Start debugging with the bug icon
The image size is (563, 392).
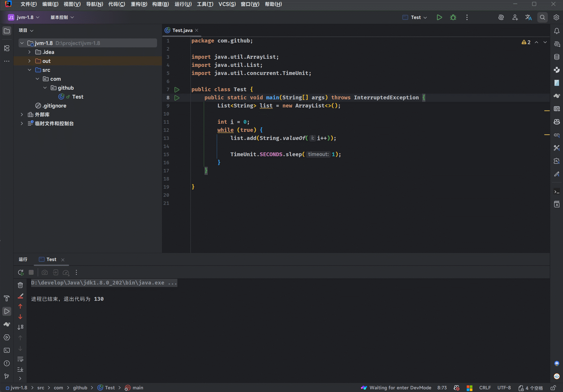[x=453, y=17]
